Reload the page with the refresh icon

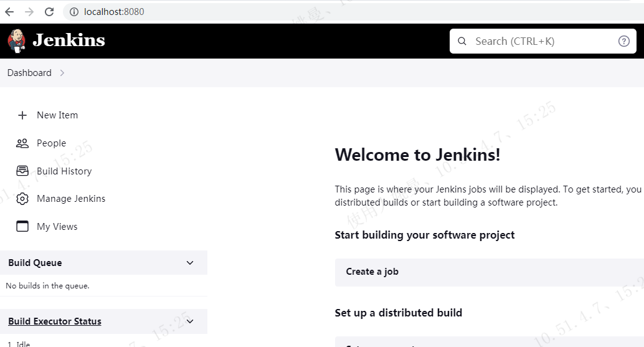49,12
